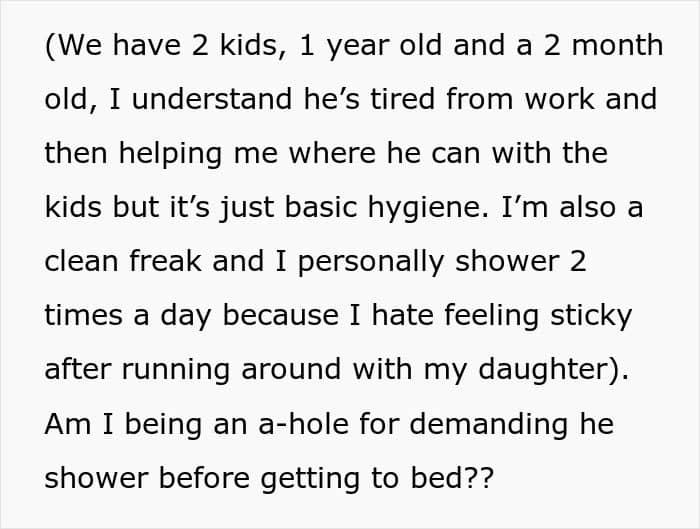Click on the word "basic"
Screen dimensions: 700x529
tap(321, 207)
